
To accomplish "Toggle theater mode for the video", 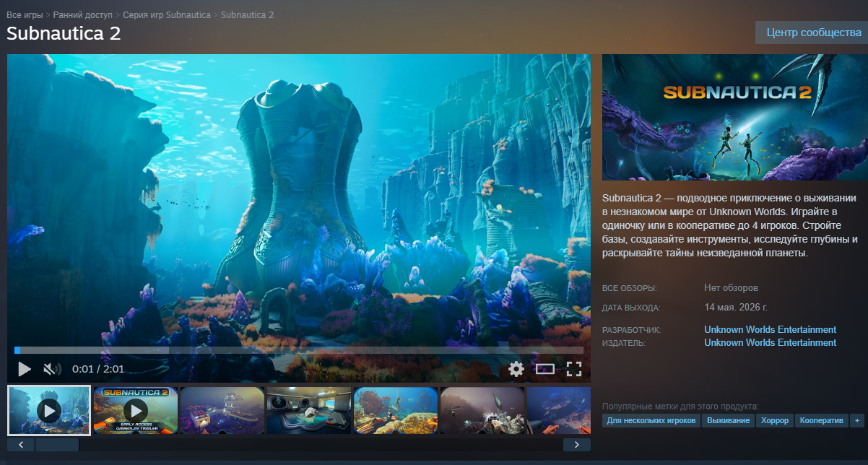I will point(544,369).
